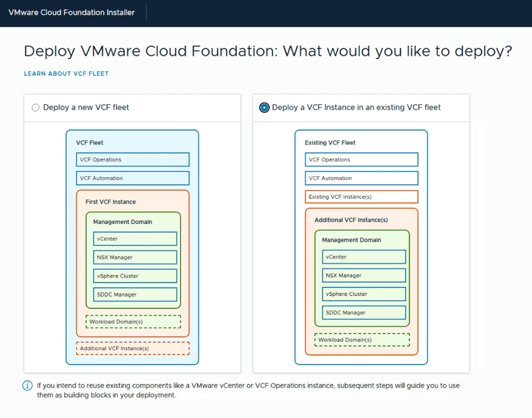Click SDDC Manager box under First VCF Instance
Screen dimensions: 532x418
coord(135,294)
